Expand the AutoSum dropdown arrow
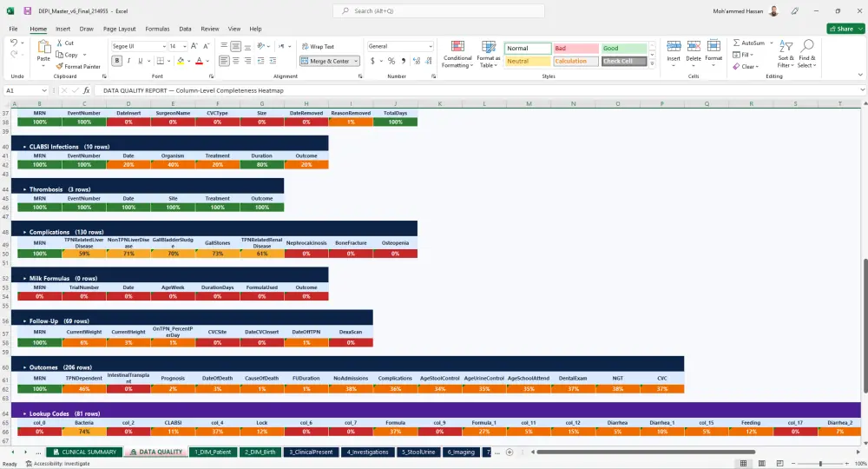 [x=771, y=43]
